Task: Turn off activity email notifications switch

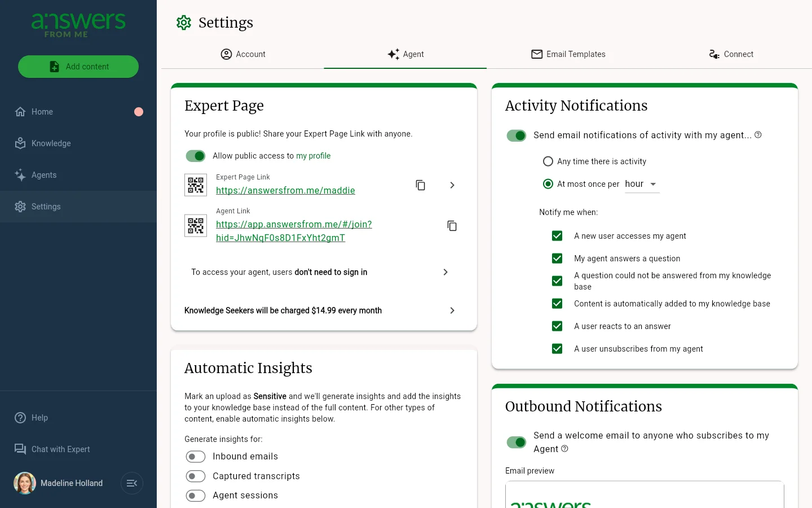Action: point(517,135)
